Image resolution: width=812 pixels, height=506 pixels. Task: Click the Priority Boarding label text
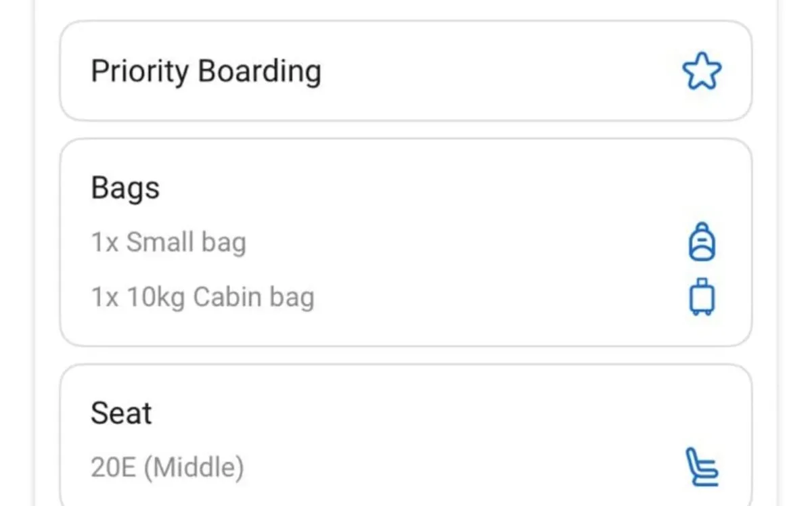coord(206,72)
